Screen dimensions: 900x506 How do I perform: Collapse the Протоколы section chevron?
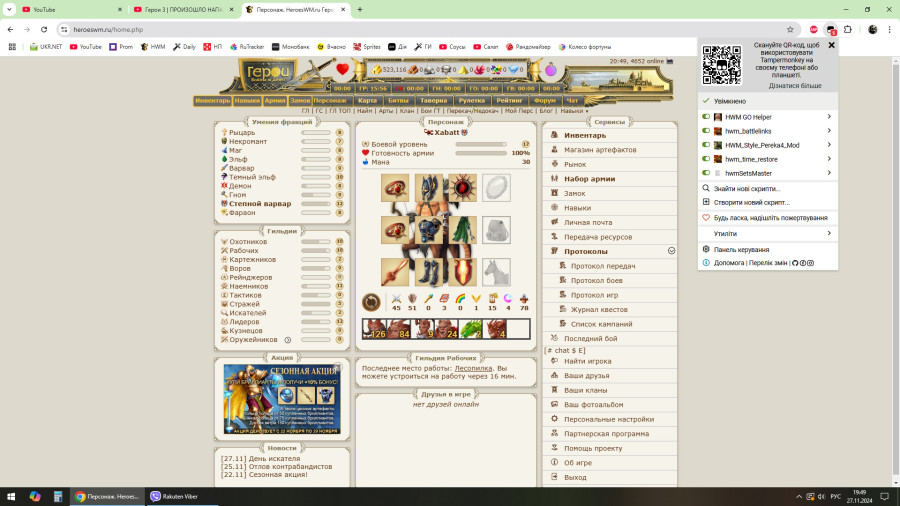(x=671, y=251)
